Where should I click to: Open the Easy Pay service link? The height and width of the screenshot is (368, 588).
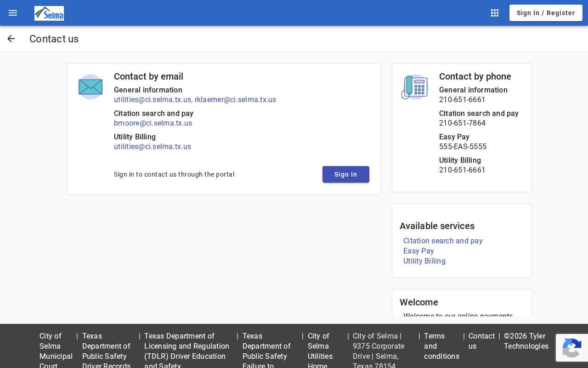click(418, 251)
